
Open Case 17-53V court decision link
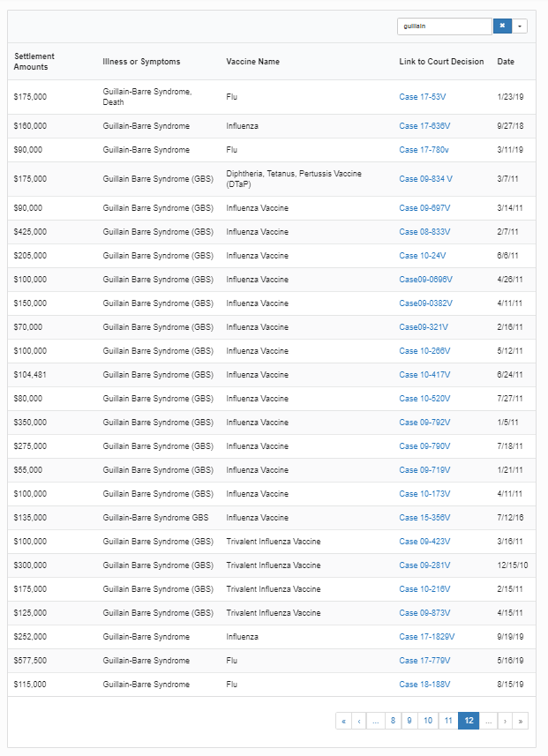click(x=422, y=96)
